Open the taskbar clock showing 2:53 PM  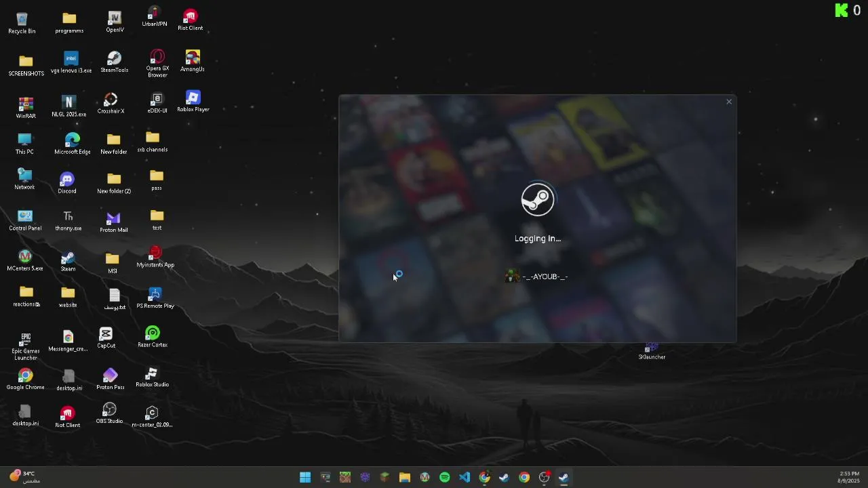click(x=849, y=477)
